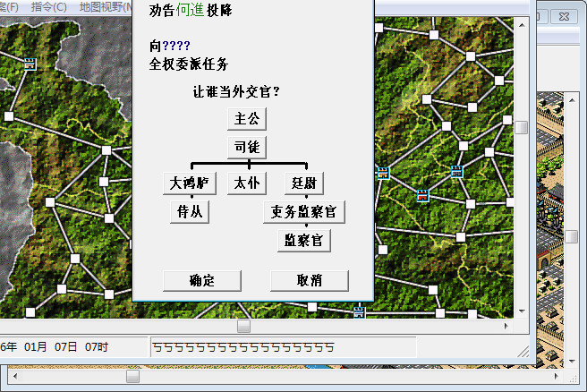
Task: Click the resize grip of map window
Action: (x=523, y=352)
